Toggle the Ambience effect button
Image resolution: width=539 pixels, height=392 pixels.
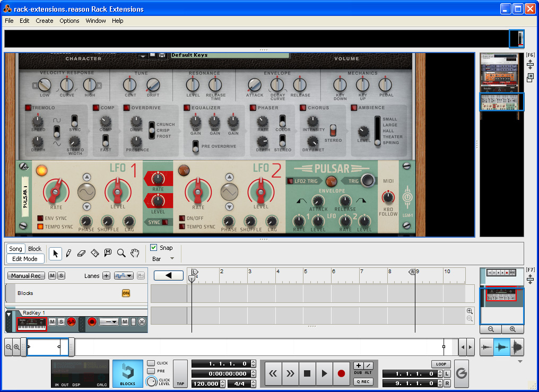pyautogui.click(x=354, y=108)
